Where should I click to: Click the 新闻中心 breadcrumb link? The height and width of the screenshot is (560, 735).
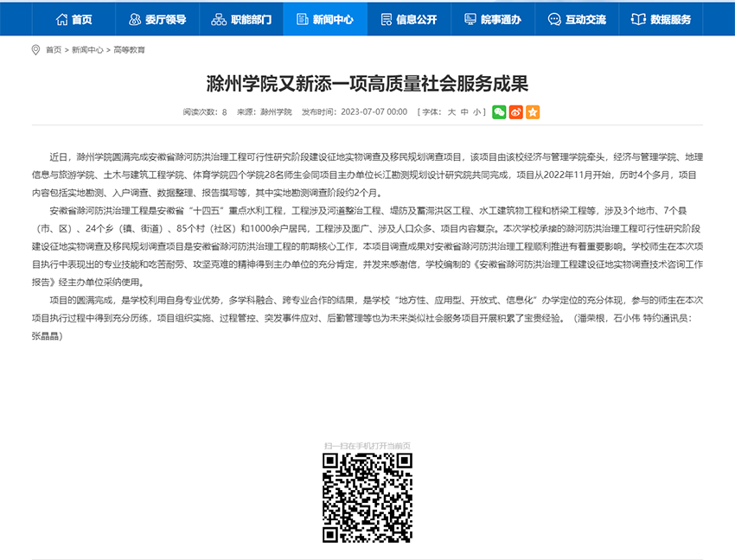pyautogui.click(x=87, y=49)
